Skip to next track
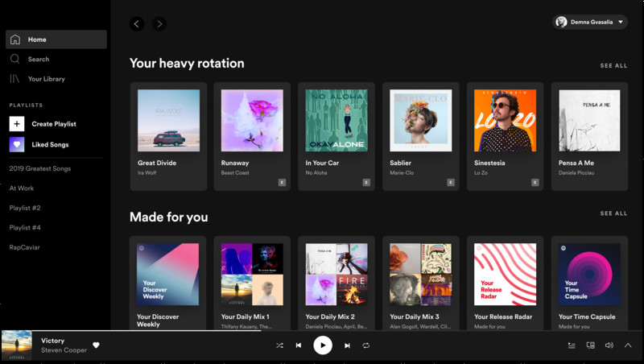The image size is (644, 364). click(347, 345)
